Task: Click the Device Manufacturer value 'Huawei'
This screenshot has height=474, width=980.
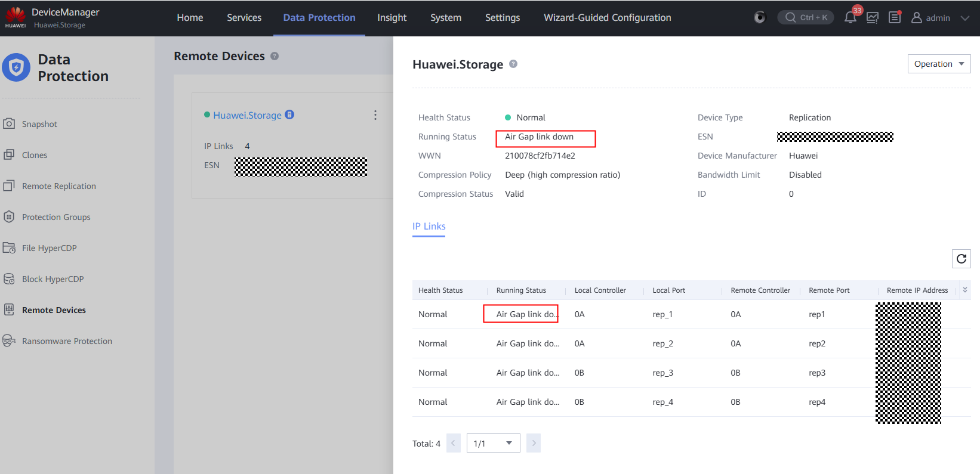Action: tap(803, 156)
